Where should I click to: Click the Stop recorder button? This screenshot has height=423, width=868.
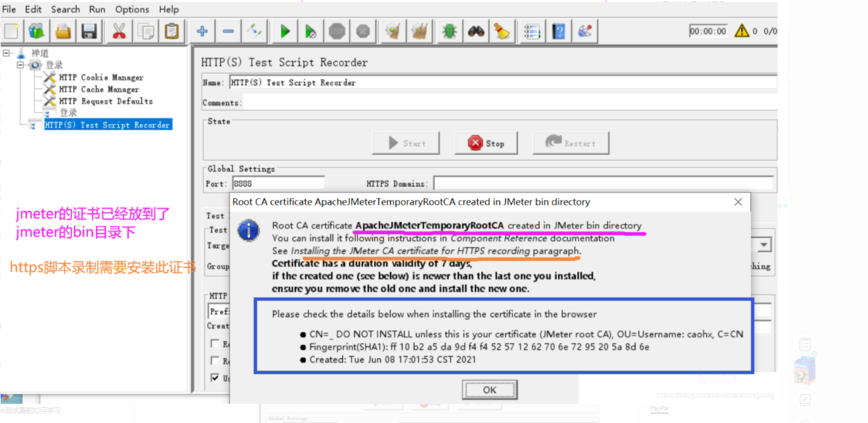(x=486, y=143)
